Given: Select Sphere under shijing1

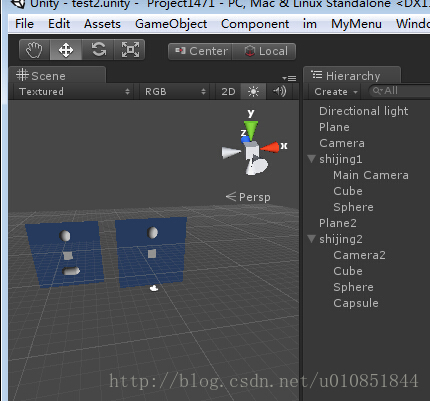Looking at the screenshot, I should [x=353, y=207].
